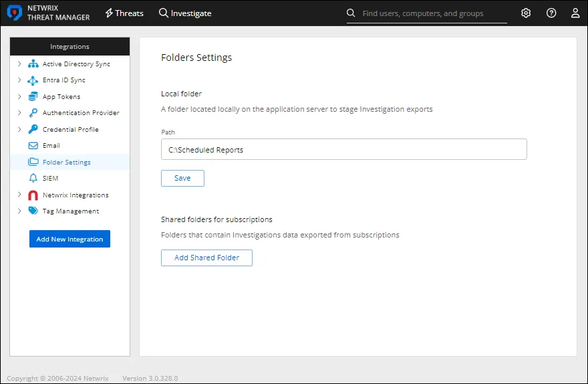Open the Investigate menu
588x384 pixels.
click(185, 13)
